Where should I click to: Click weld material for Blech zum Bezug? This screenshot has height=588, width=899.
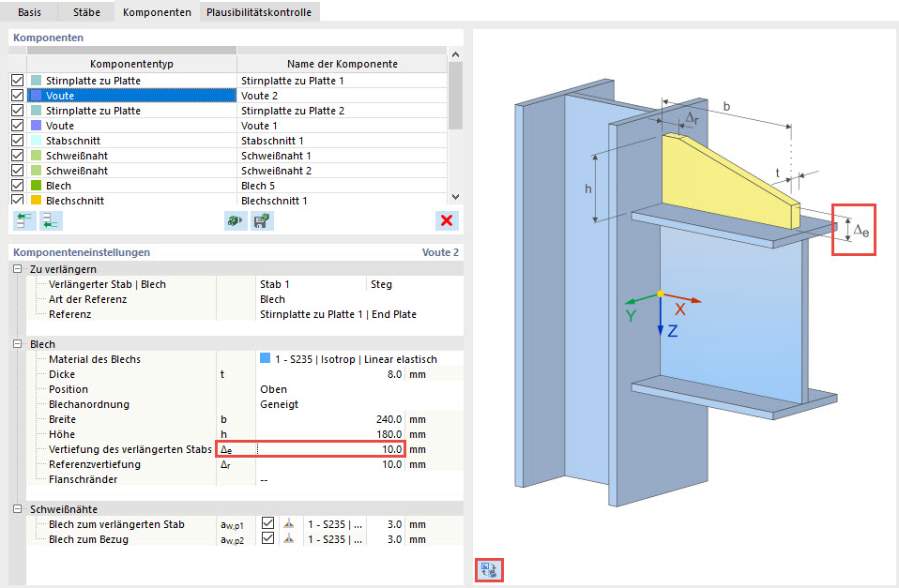tap(335, 538)
